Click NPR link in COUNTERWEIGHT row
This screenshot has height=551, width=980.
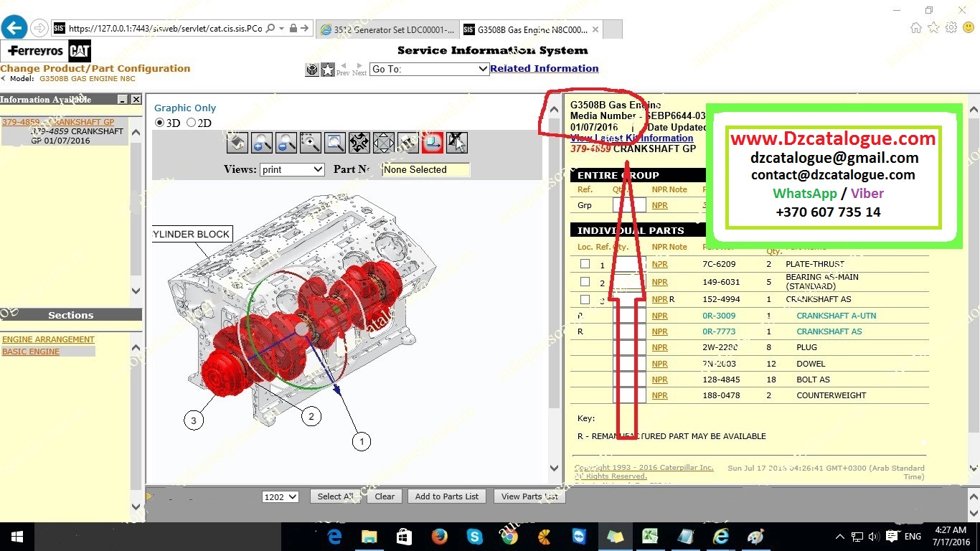(659, 395)
